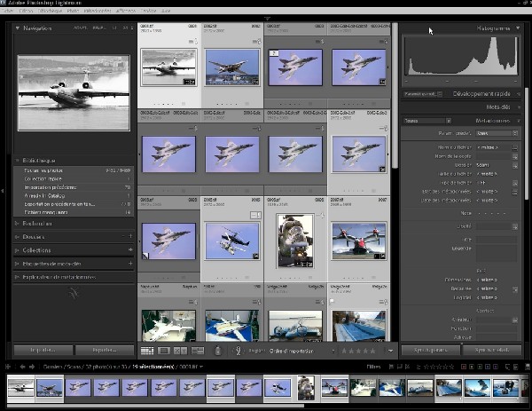
Task: Click the Synchroniser métadonnées button
Action: [492, 350]
